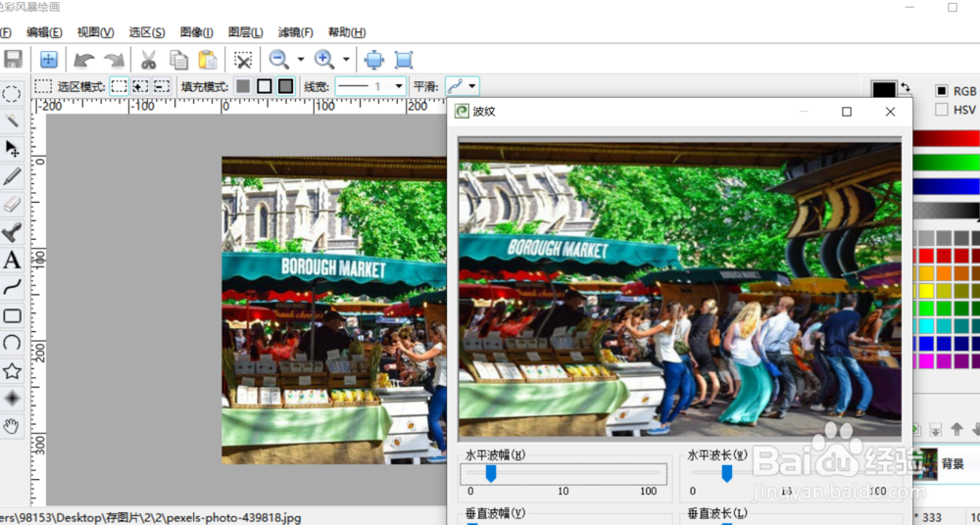Click the ripple preview image in 波纹 dialog

(680, 289)
